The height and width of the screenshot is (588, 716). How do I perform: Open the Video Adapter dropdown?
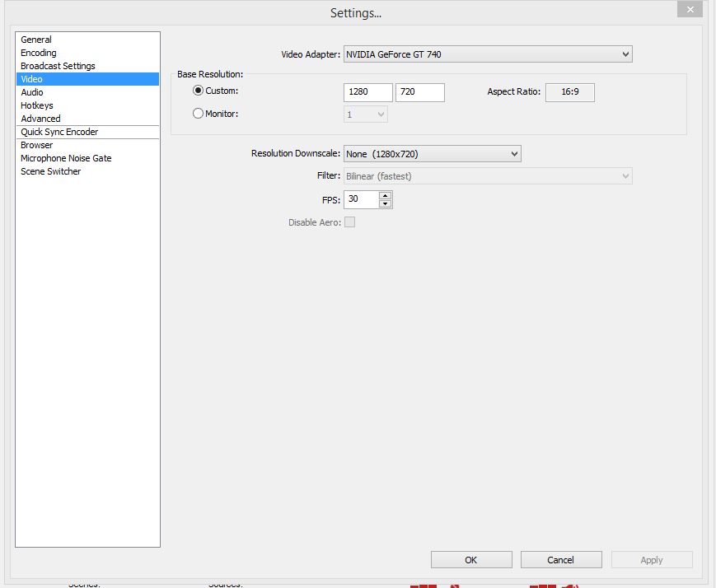click(x=487, y=54)
